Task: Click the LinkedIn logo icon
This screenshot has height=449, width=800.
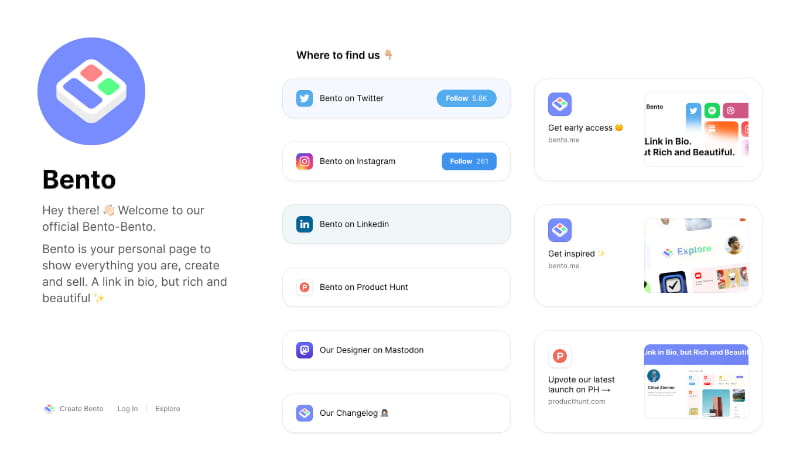Action: click(x=305, y=224)
